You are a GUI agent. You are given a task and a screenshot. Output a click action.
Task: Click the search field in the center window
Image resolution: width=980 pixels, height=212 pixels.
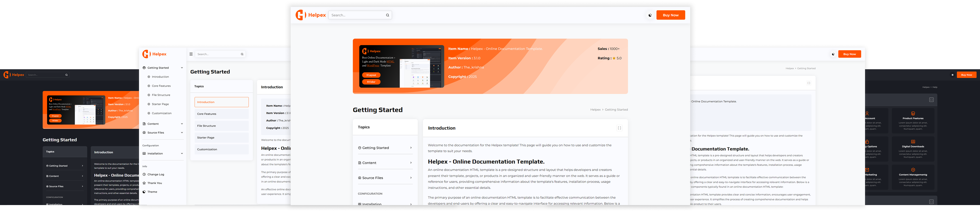click(360, 15)
